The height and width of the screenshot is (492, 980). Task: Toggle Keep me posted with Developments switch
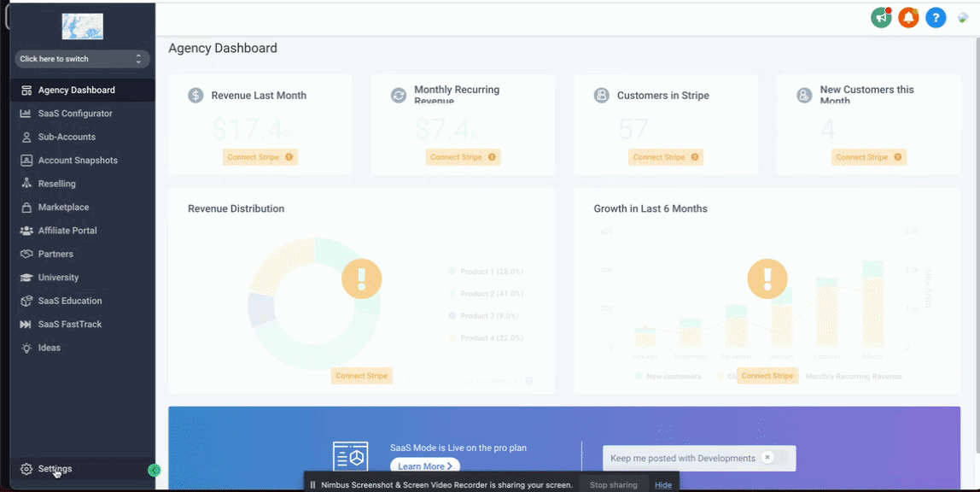[x=773, y=458]
